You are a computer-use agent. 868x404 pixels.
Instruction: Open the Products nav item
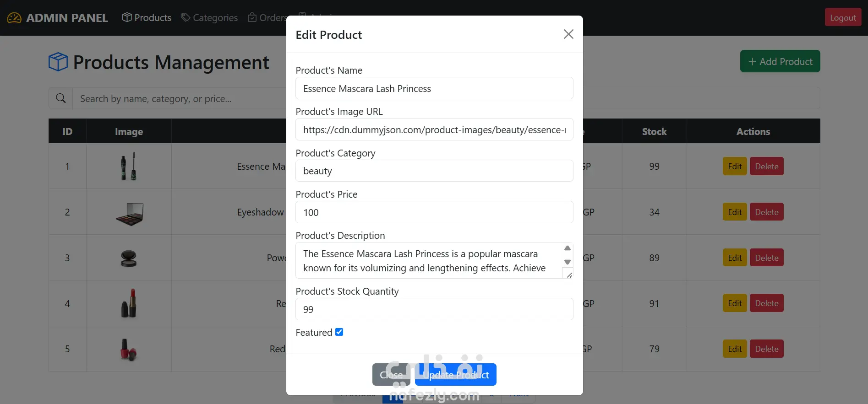click(x=153, y=18)
